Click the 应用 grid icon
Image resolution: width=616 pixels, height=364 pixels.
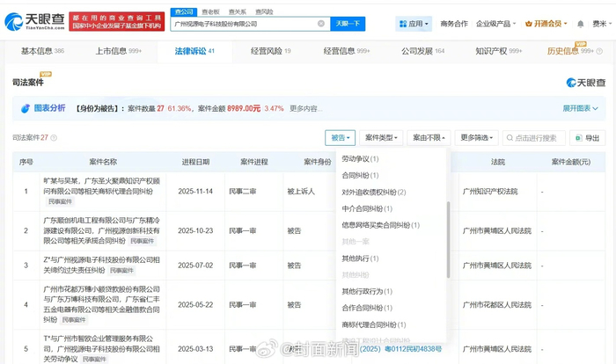402,24
